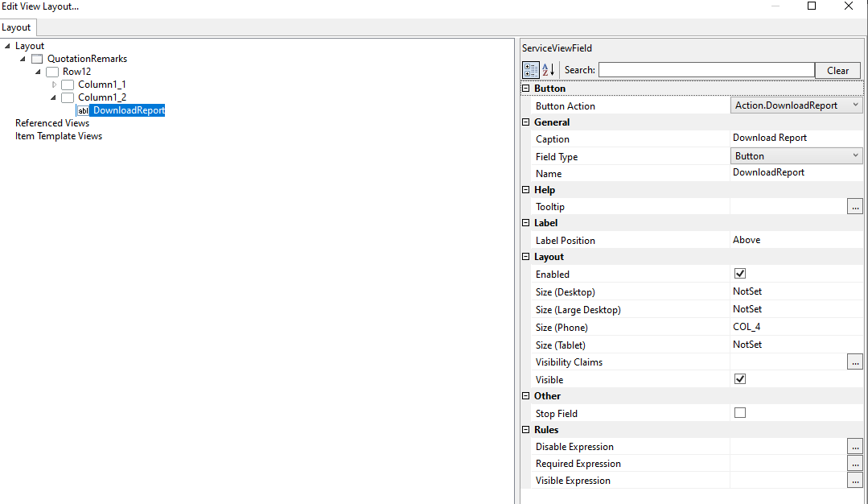Collapse the General property category

[x=526, y=122]
